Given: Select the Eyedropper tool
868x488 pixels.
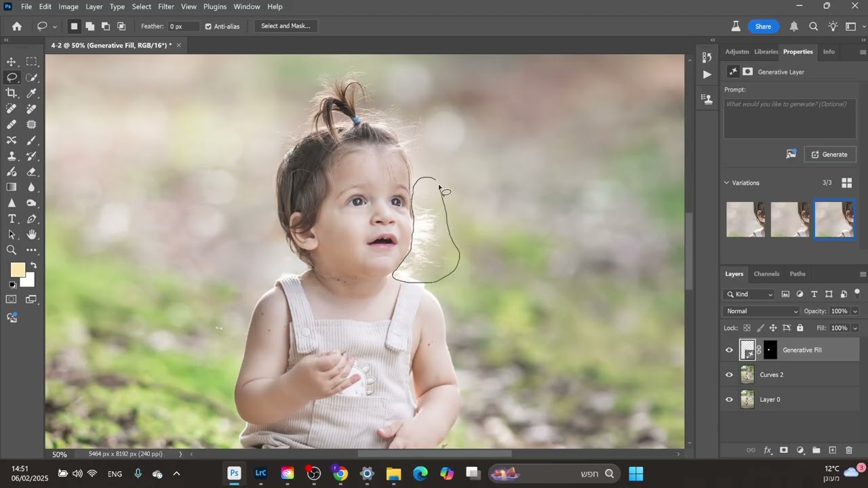Looking at the screenshot, I should click(x=31, y=93).
